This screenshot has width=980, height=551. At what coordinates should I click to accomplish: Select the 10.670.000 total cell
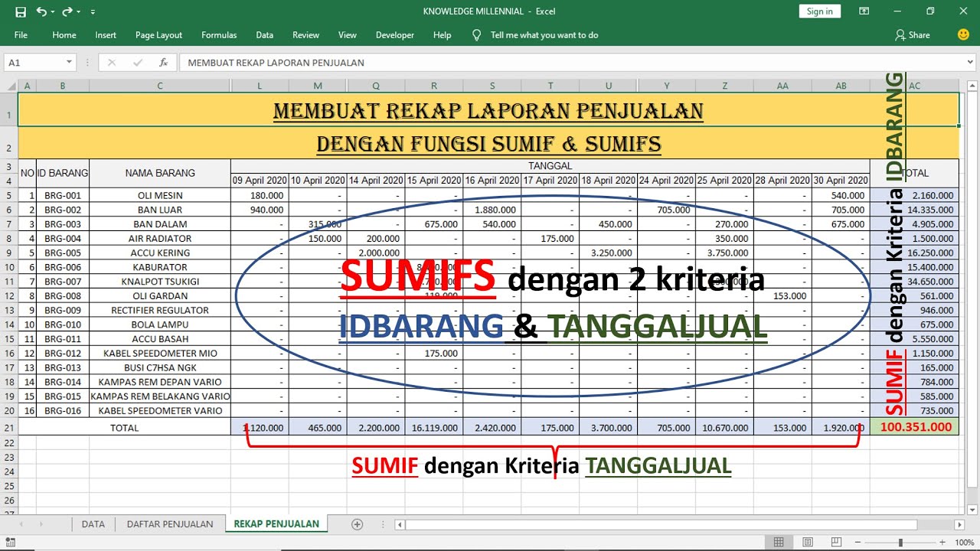724,428
